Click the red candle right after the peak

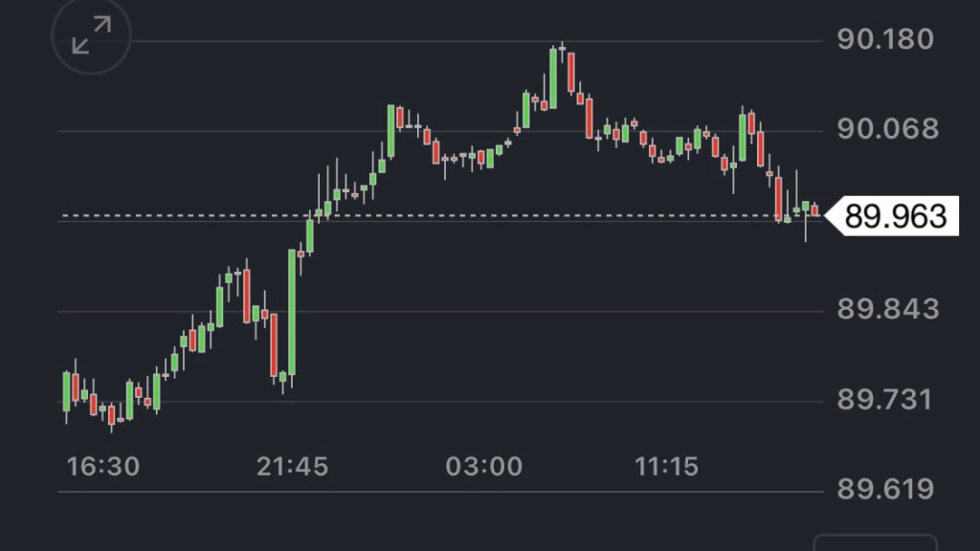click(x=570, y=72)
